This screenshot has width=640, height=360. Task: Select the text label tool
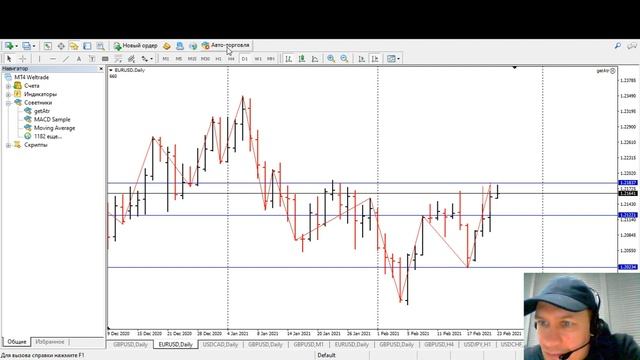click(92, 59)
